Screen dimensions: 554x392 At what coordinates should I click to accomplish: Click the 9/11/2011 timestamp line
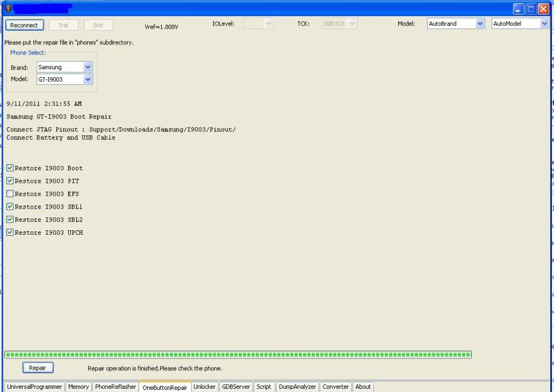tap(44, 104)
